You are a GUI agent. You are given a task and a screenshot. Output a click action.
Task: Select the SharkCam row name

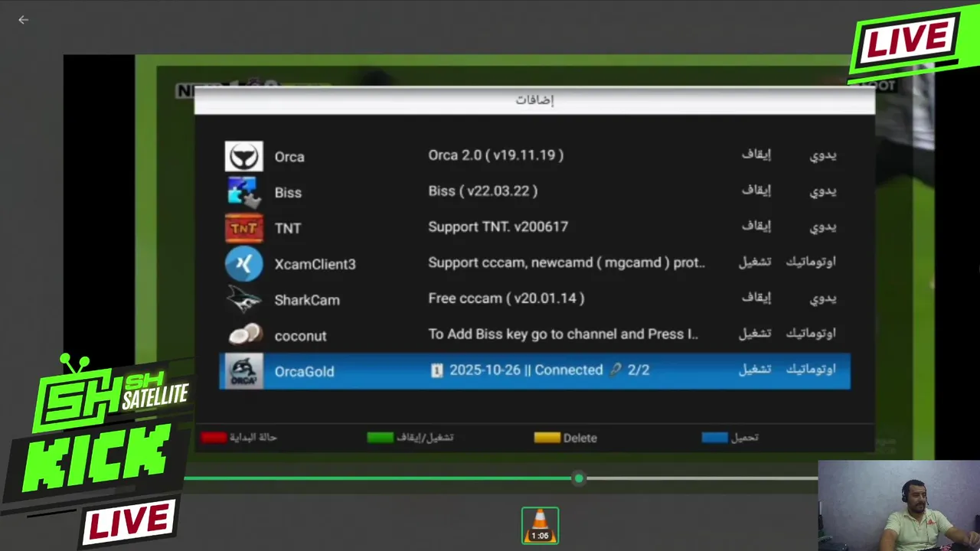[307, 300]
